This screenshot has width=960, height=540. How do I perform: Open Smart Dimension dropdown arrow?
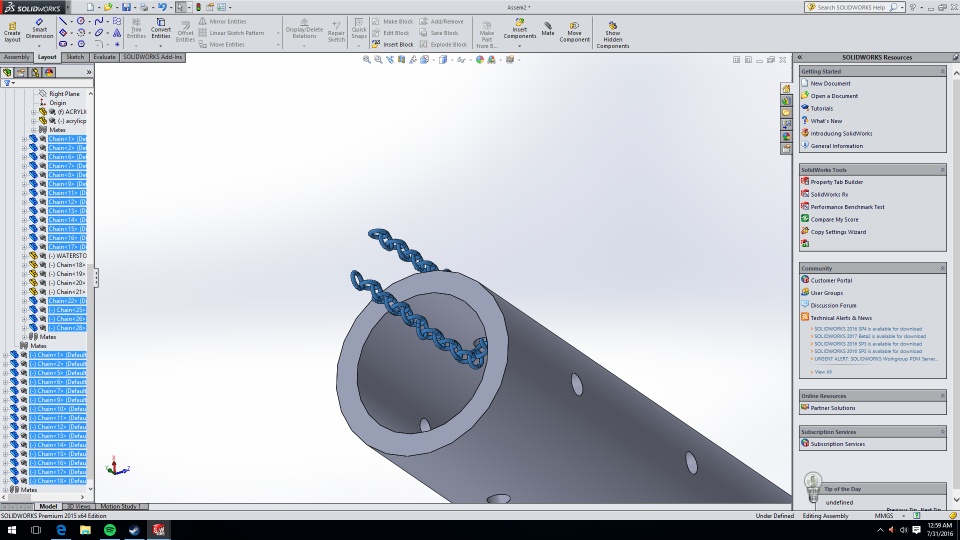[x=39, y=45]
